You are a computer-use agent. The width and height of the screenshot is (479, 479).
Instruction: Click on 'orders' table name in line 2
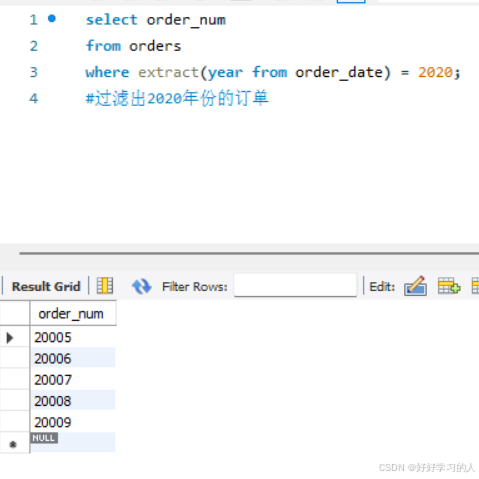coord(155,46)
